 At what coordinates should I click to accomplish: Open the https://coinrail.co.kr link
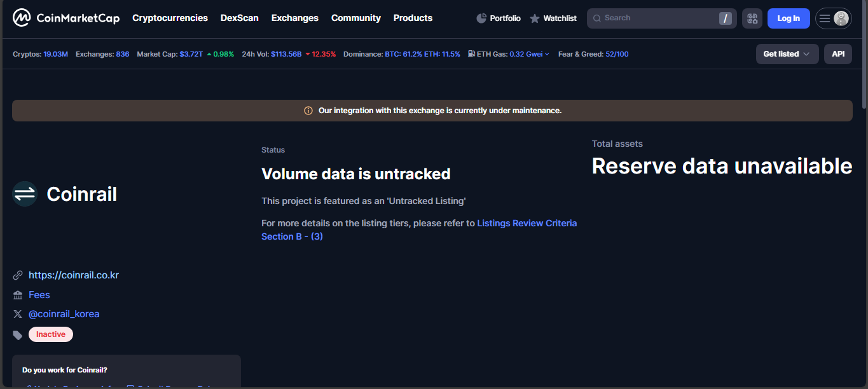pyautogui.click(x=74, y=275)
